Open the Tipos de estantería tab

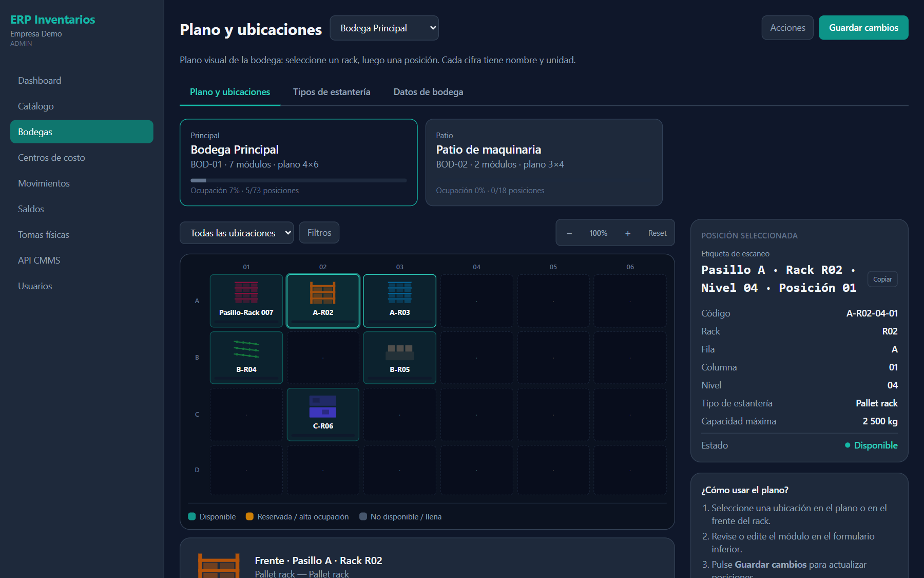point(332,92)
